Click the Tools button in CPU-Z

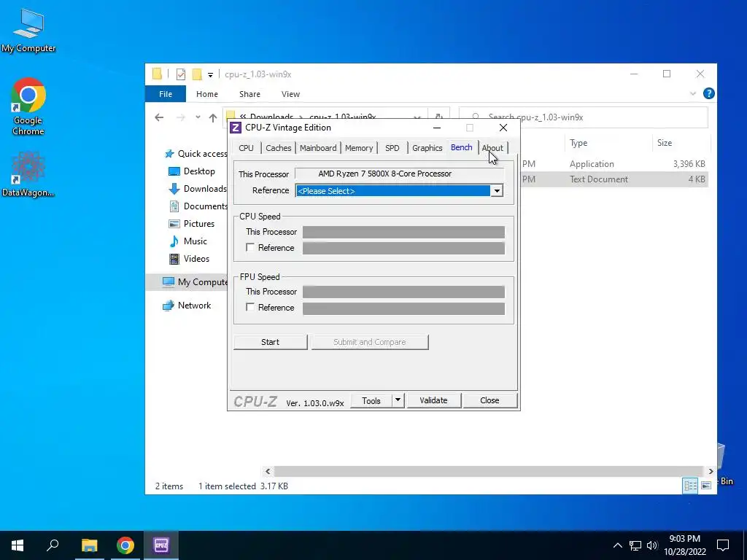coord(371,401)
